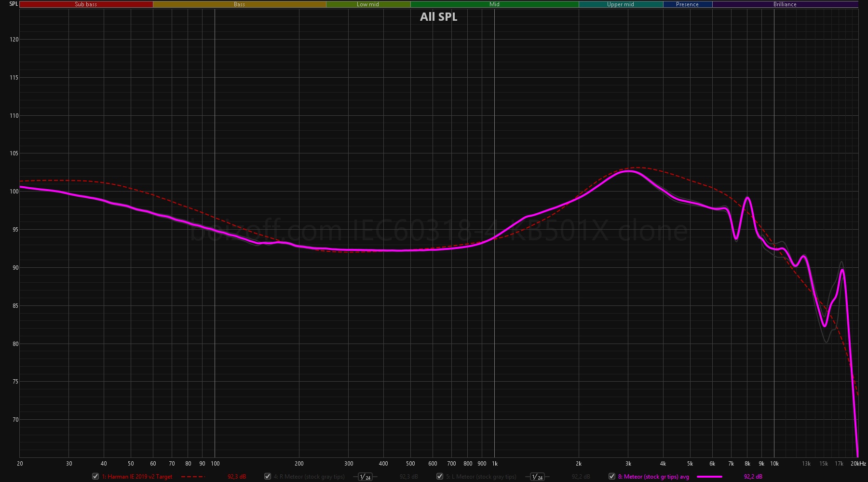
Task: Click the 1/24 smoothing indicator for L Meteor
Action: point(537,477)
